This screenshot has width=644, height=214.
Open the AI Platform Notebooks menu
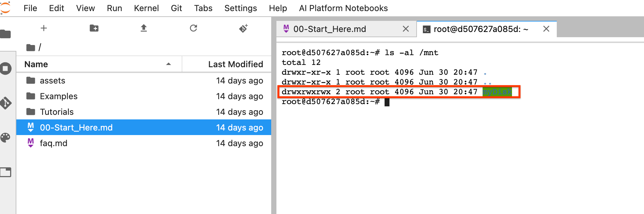click(343, 8)
